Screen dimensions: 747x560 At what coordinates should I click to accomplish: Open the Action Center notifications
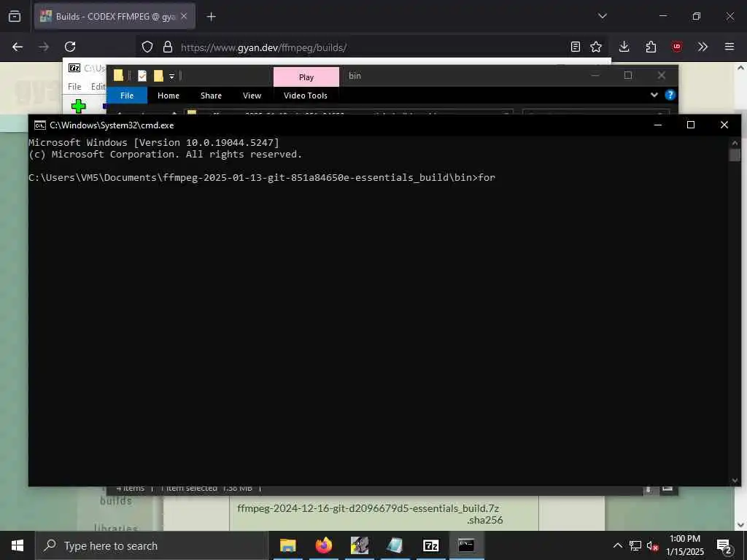click(x=724, y=545)
